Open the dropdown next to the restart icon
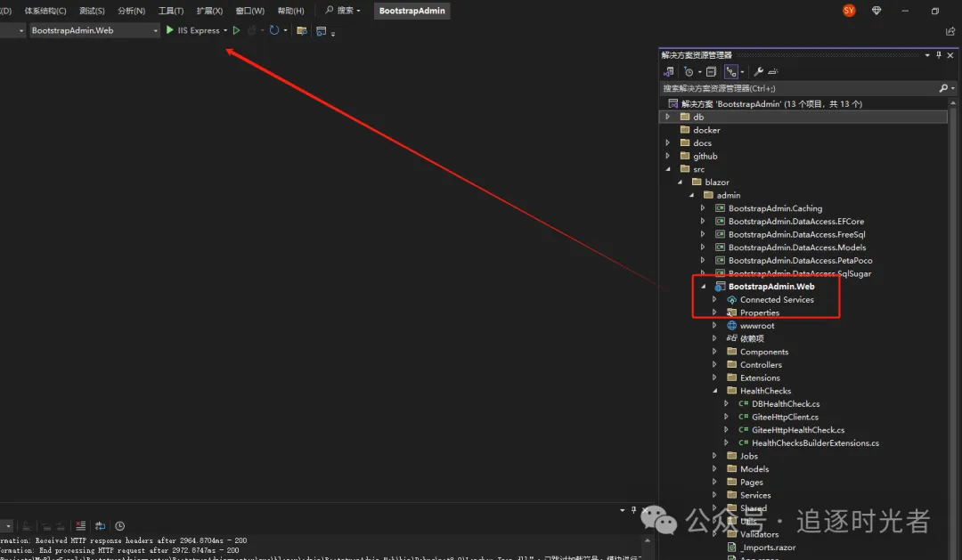Screen dimensions: 962x560 pyautogui.click(x=285, y=30)
